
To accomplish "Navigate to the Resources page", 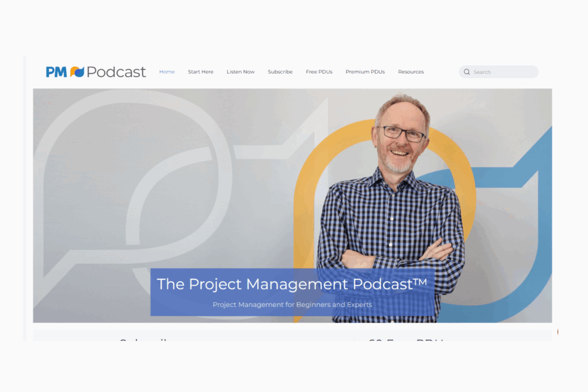I will tap(411, 72).
